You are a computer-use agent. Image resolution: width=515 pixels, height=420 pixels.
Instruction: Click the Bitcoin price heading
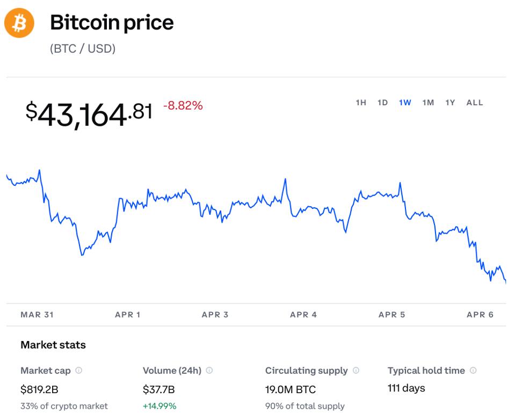point(112,23)
